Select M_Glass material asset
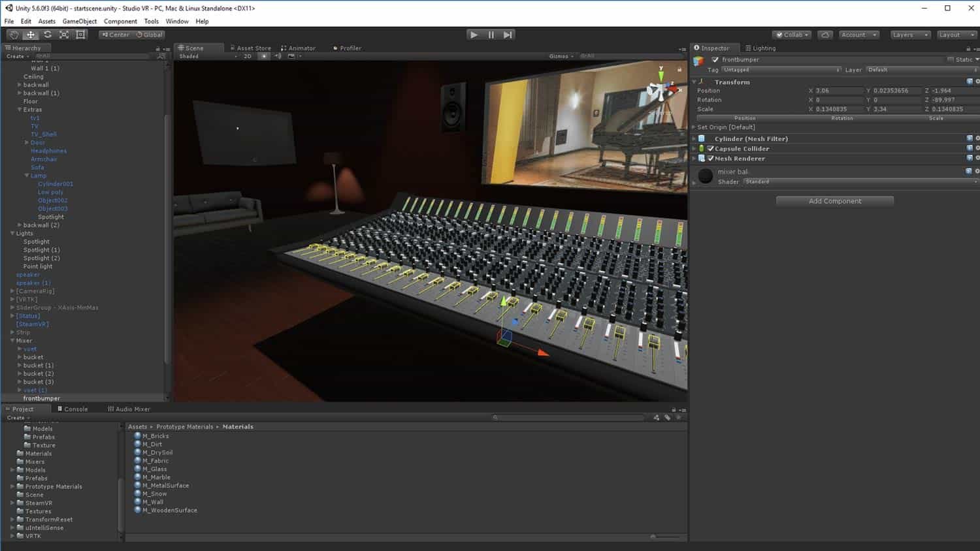Image resolution: width=980 pixels, height=551 pixels. click(x=154, y=469)
